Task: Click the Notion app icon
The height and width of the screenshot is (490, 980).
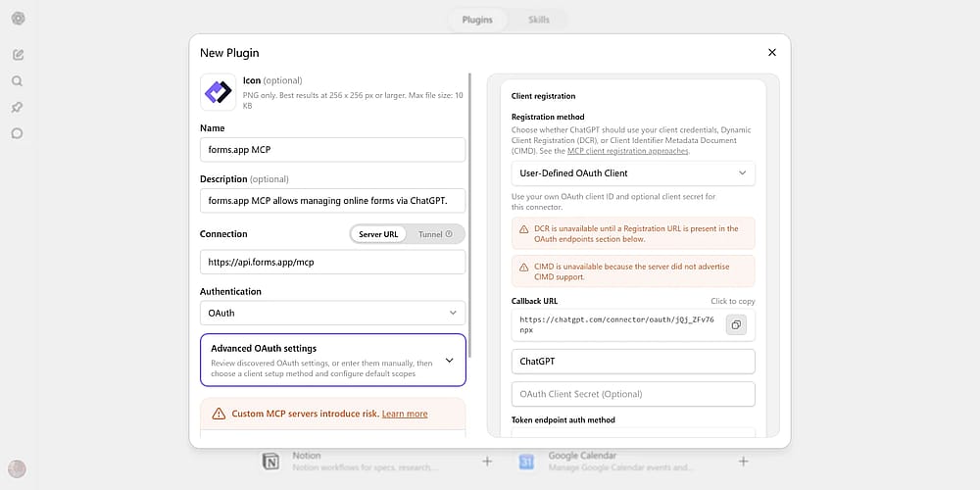Action: click(270, 462)
